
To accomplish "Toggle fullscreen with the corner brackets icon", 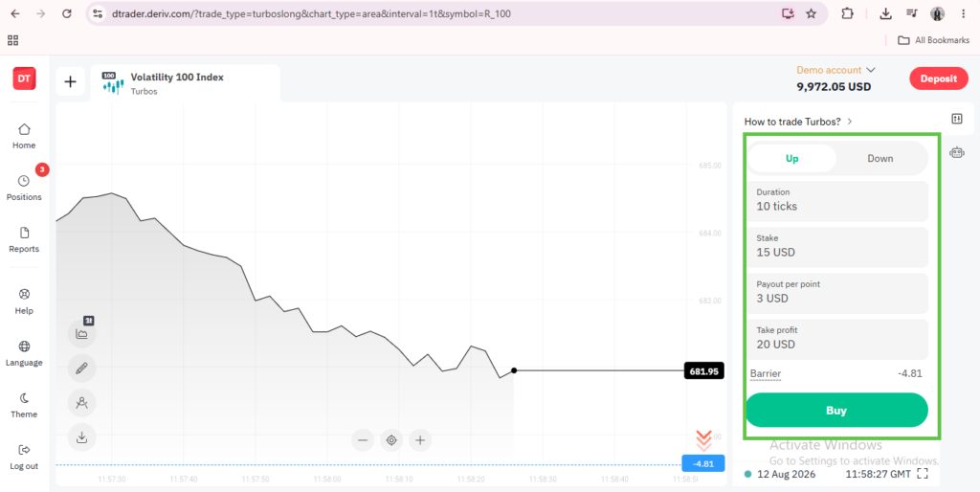I will (923, 474).
